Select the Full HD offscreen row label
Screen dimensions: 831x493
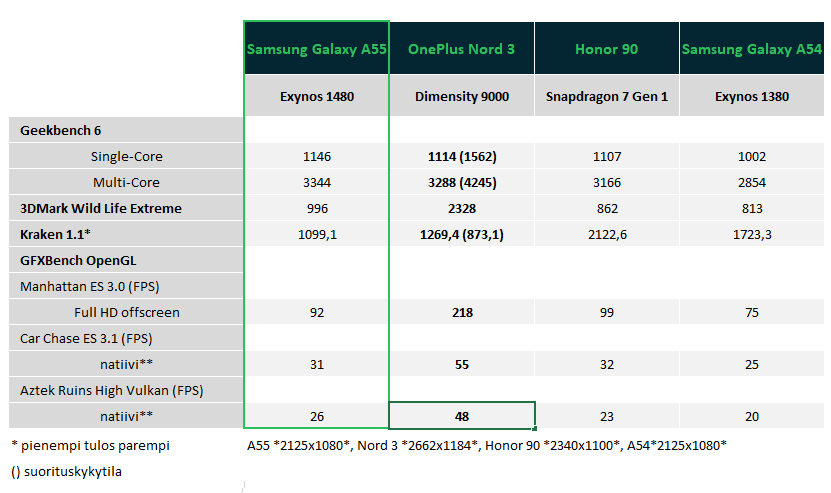tap(126, 312)
